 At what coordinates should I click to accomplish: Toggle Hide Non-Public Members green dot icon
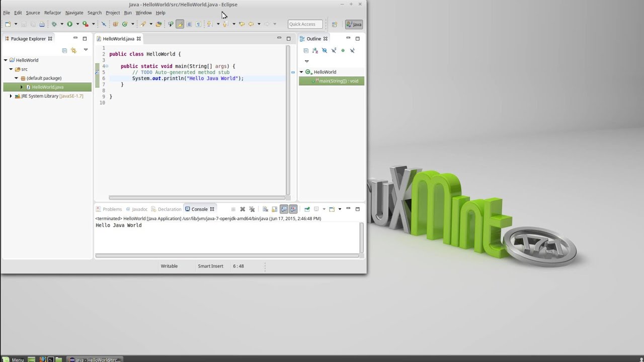343,50
